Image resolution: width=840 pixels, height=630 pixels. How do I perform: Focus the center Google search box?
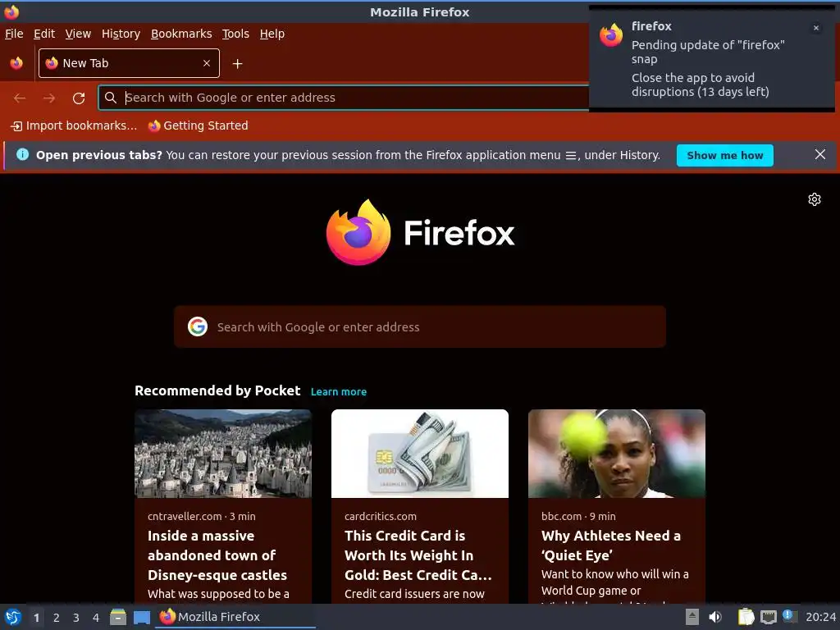tap(420, 326)
